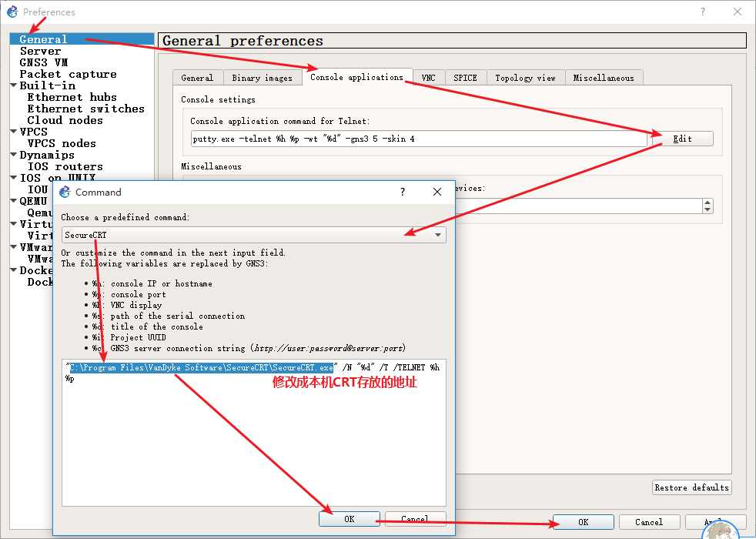Select IOS routers entry
The height and width of the screenshot is (539, 756).
pyautogui.click(x=65, y=166)
